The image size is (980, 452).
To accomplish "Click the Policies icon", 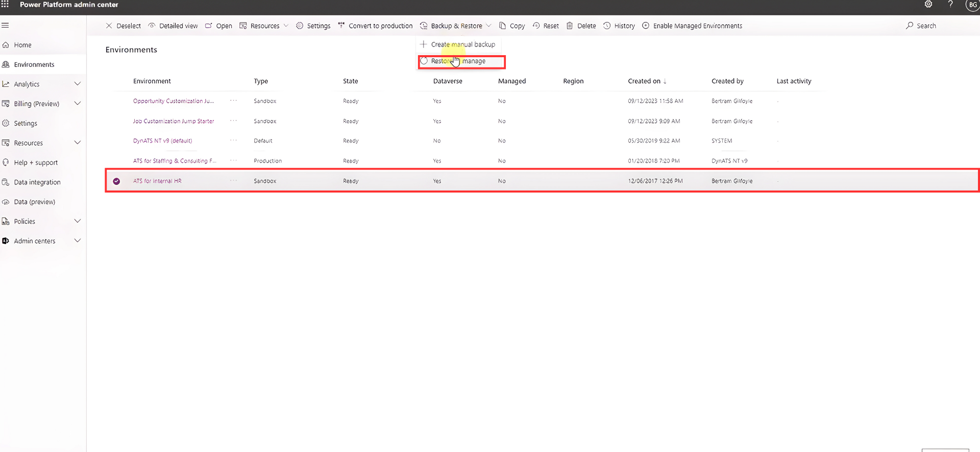I will click(6, 221).
